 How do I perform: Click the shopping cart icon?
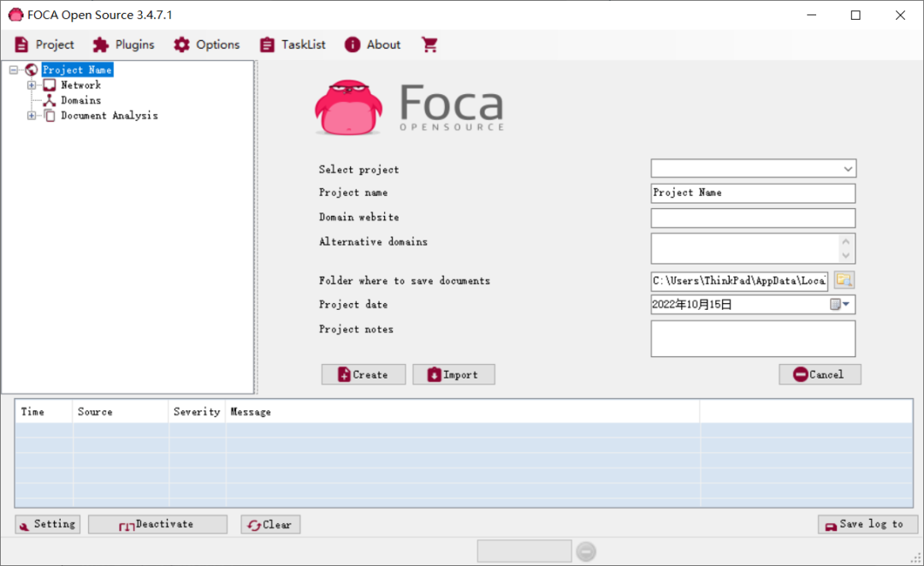point(429,45)
